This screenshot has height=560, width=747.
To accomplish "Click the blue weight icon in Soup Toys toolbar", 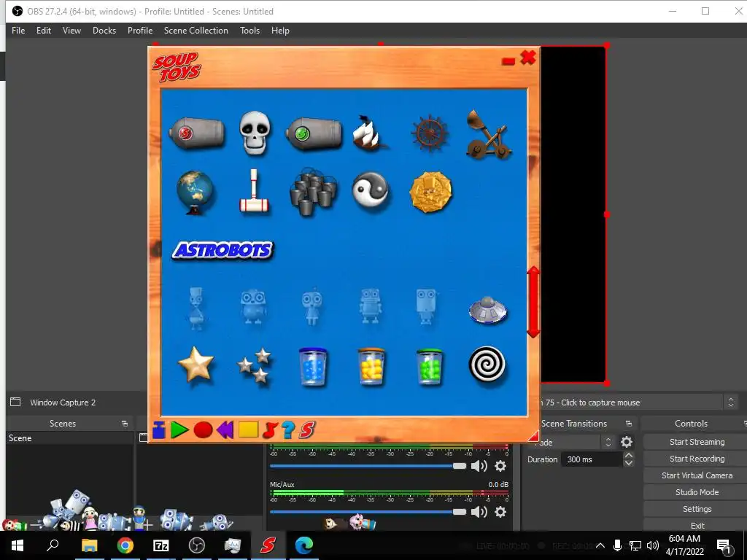I will 158,430.
